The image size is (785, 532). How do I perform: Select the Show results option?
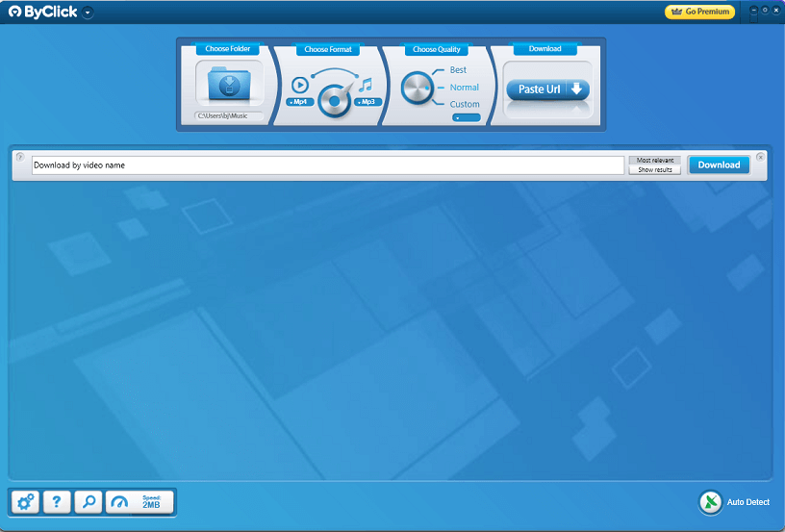pos(655,169)
